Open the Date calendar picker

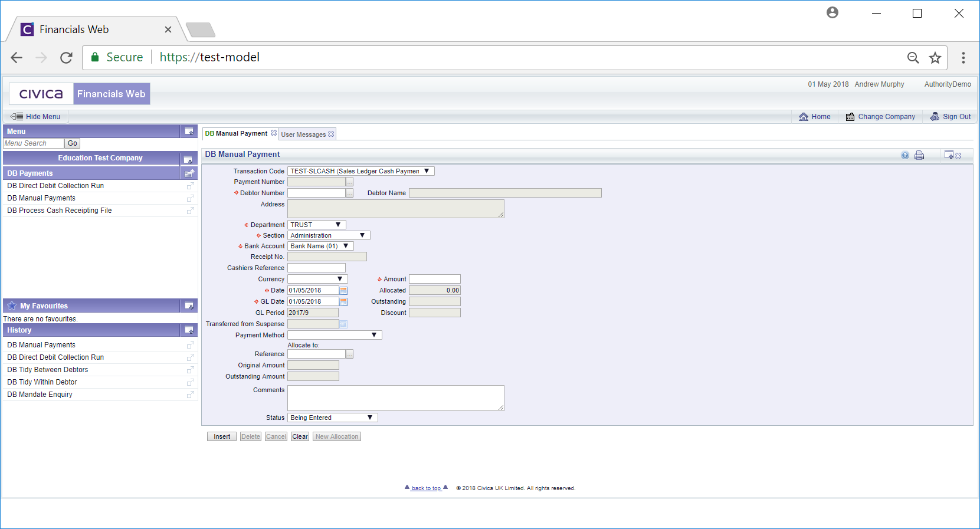tap(343, 291)
